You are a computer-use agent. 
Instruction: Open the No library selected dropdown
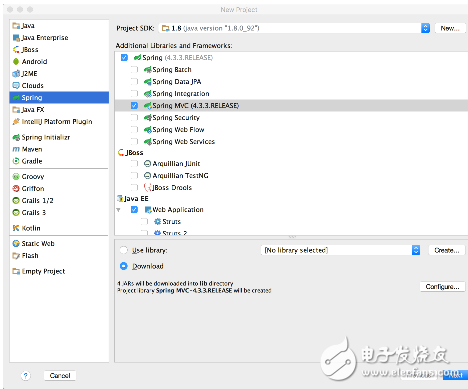point(340,250)
